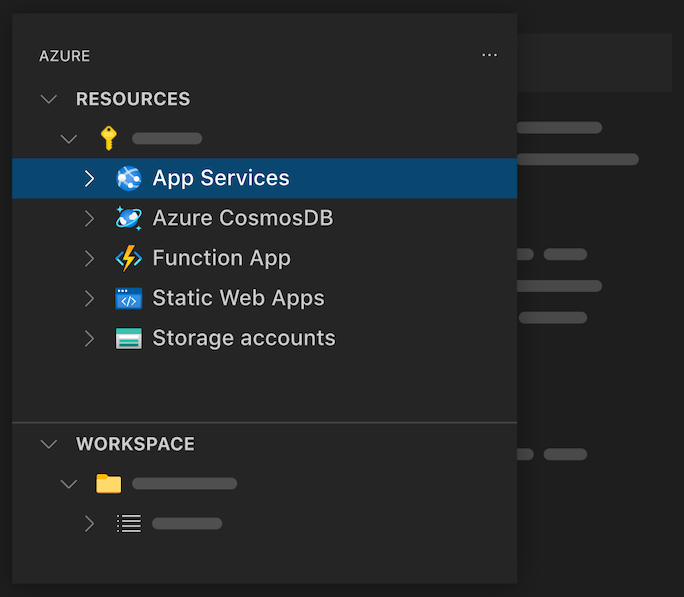Click the yellow workspace folder icon
Screen dimensions: 684x597
click(x=108, y=484)
